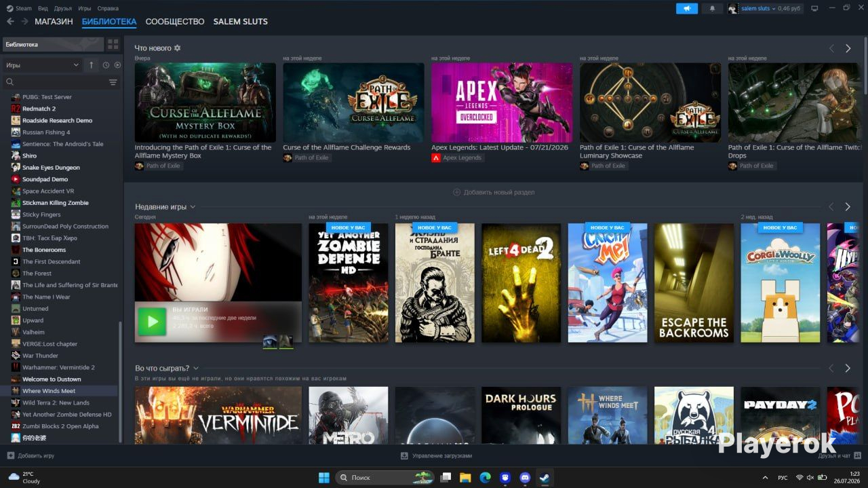Image resolution: width=868 pixels, height=488 pixels.
Task: Open the account name dropdown arrow
Action: [x=774, y=9]
